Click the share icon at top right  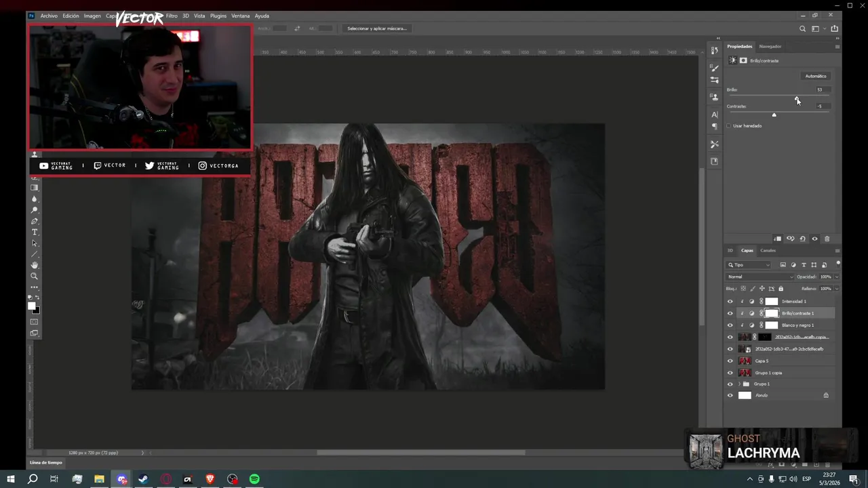click(x=834, y=28)
